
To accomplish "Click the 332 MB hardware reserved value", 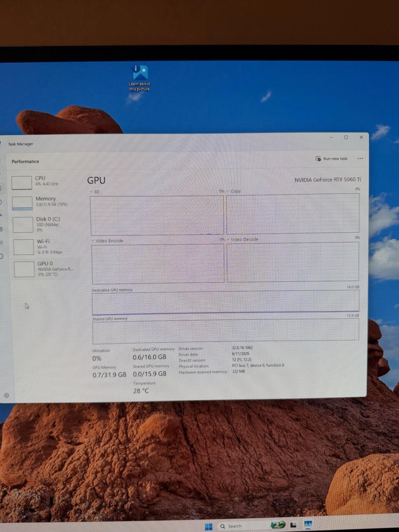I will click(x=238, y=371).
